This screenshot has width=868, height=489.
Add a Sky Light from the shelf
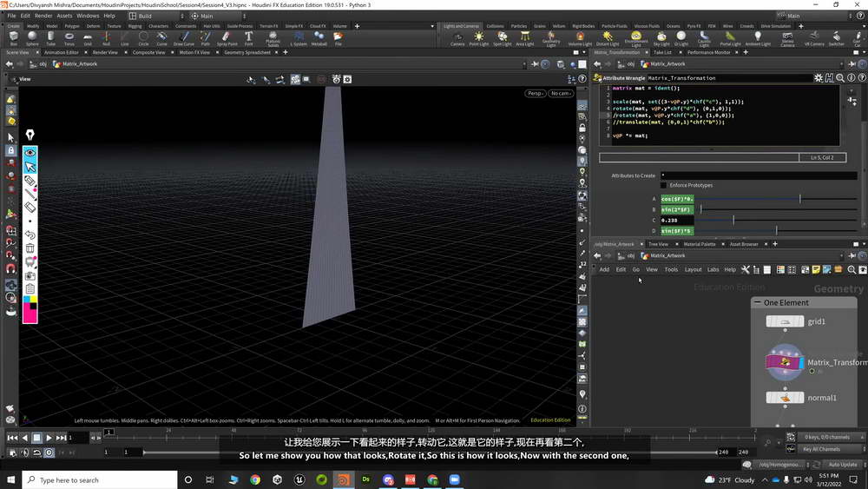pyautogui.click(x=661, y=38)
